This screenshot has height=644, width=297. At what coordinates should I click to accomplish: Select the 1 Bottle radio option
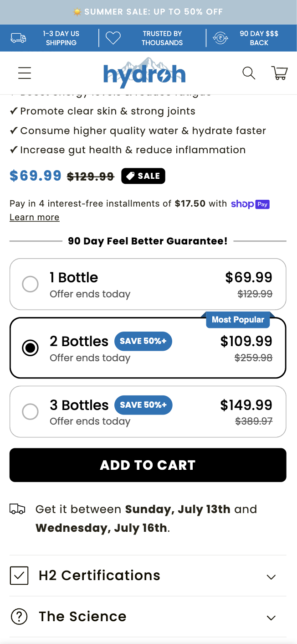point(30,285)
